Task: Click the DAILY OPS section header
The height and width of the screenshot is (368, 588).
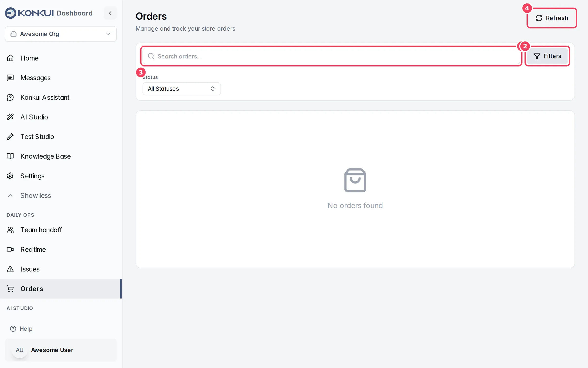Action: (x=20, y=215)
